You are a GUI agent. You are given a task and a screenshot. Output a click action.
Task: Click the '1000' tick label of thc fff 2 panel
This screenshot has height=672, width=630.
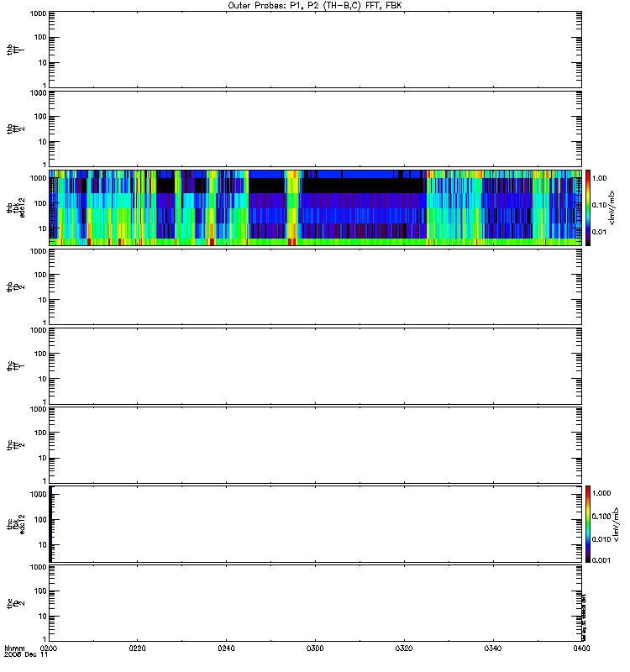pos(38,409)
